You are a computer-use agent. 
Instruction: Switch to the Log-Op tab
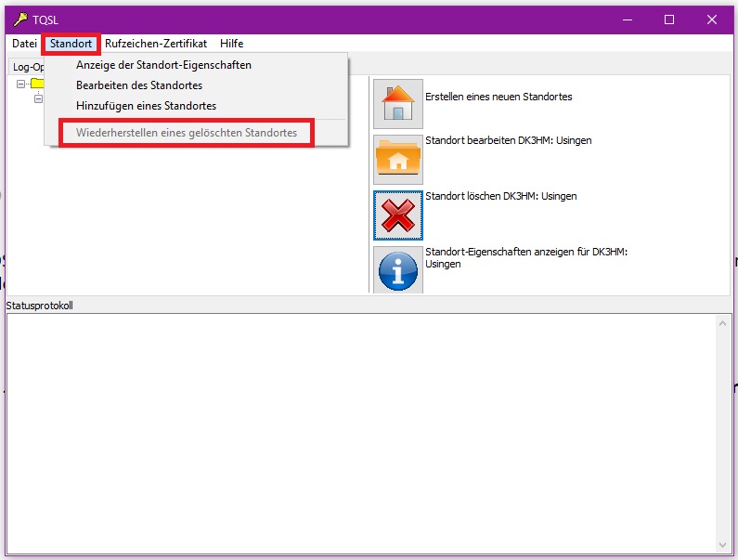point(27,67)
